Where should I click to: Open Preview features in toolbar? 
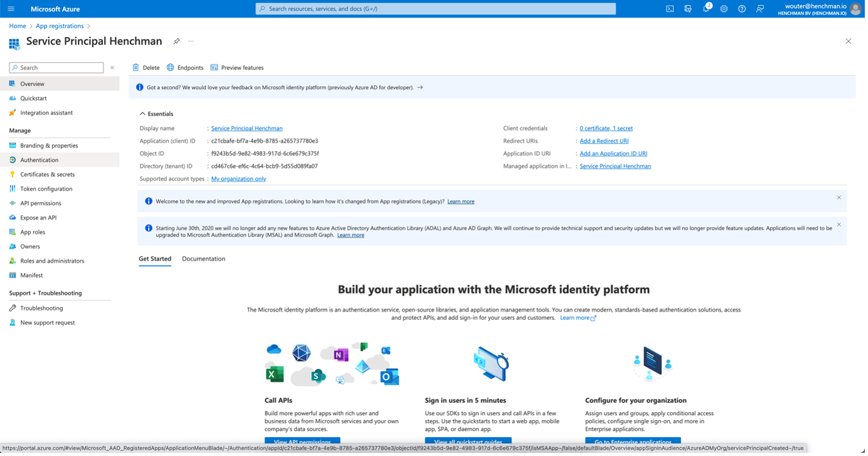click(x=238, y=68)
